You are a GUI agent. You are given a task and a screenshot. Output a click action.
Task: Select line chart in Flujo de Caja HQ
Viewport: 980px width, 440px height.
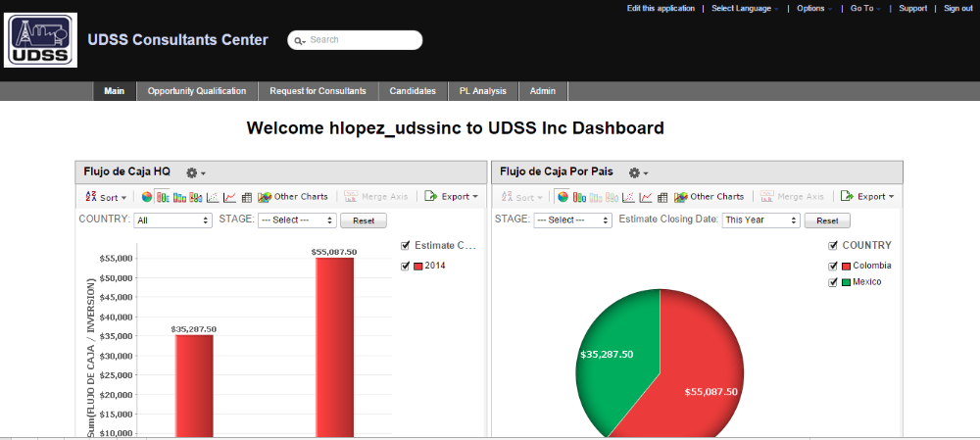tap(230, 197)
